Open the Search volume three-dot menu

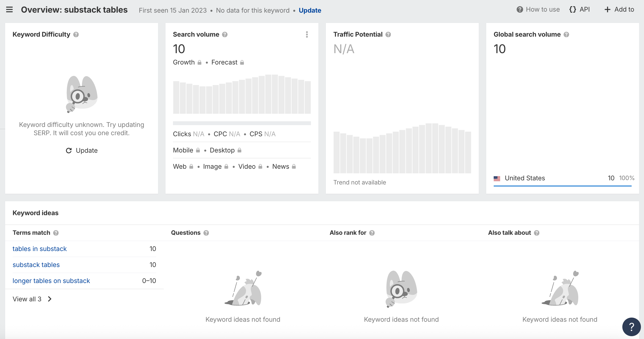click(307, 35)
